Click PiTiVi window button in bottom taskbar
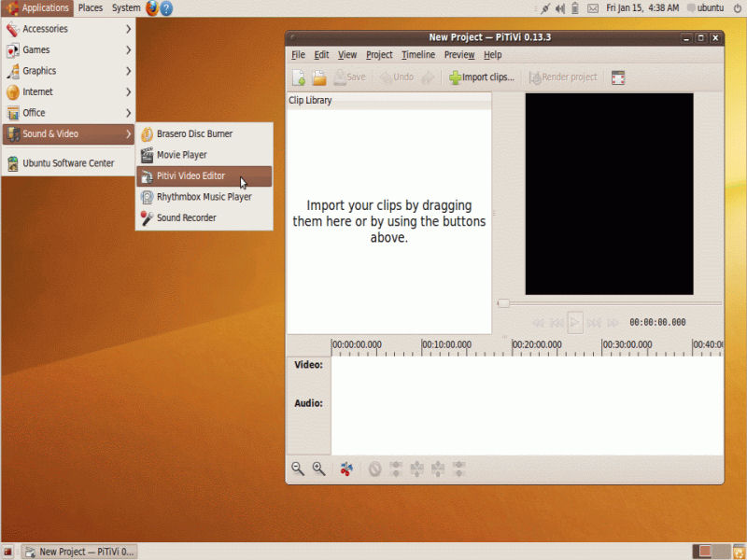The width and height of the screenshot is (747, 560). click(x=79, y=552)
